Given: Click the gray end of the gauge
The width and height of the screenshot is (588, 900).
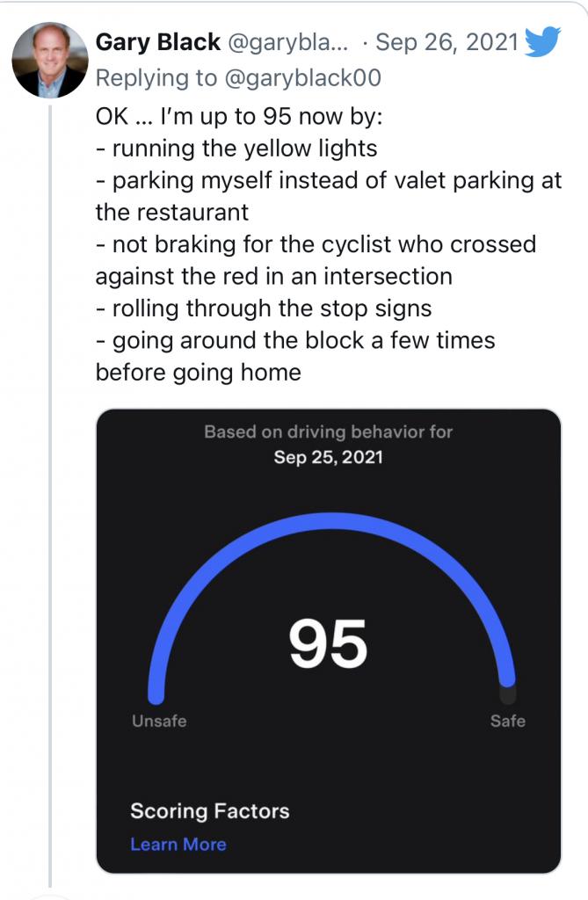Looking at the screenshot, I should coord(507,695).
